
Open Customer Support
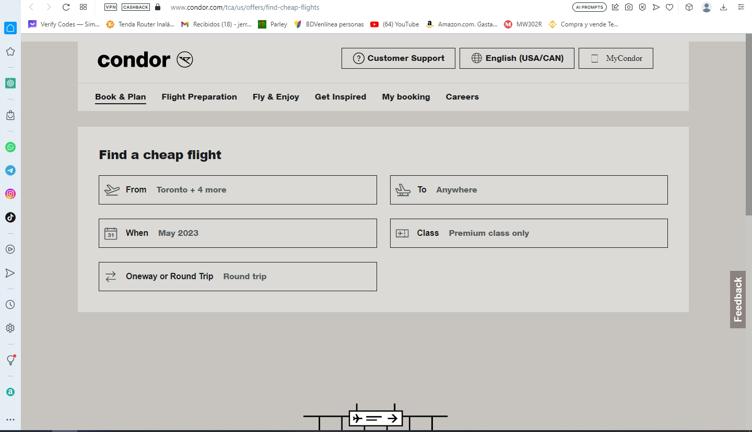coord(398,58)
